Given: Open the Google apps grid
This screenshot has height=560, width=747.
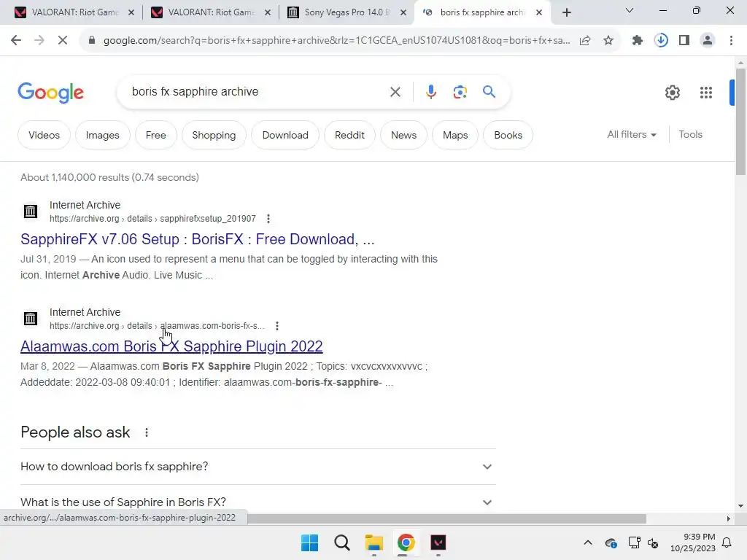Looking at the screenshot, I should (x=706, y=93).
